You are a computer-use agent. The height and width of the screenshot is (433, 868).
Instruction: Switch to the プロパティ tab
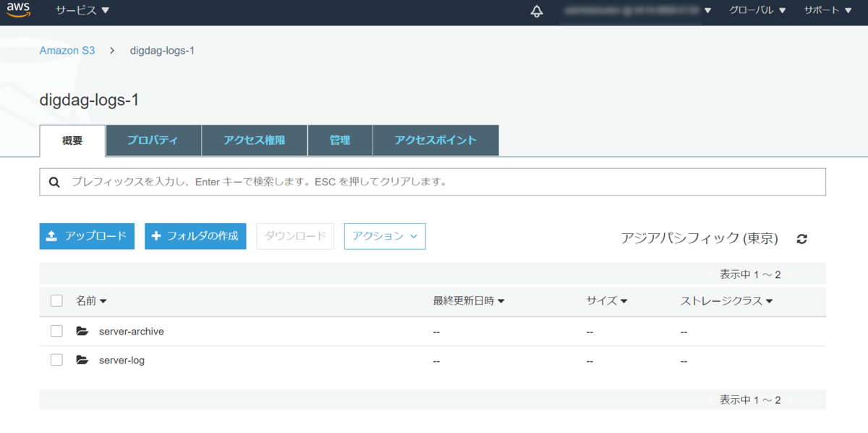coord(153,140)
